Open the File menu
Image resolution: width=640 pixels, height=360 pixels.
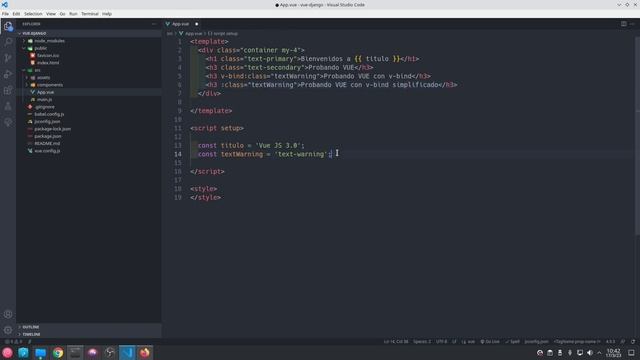[x=5, y=14]
